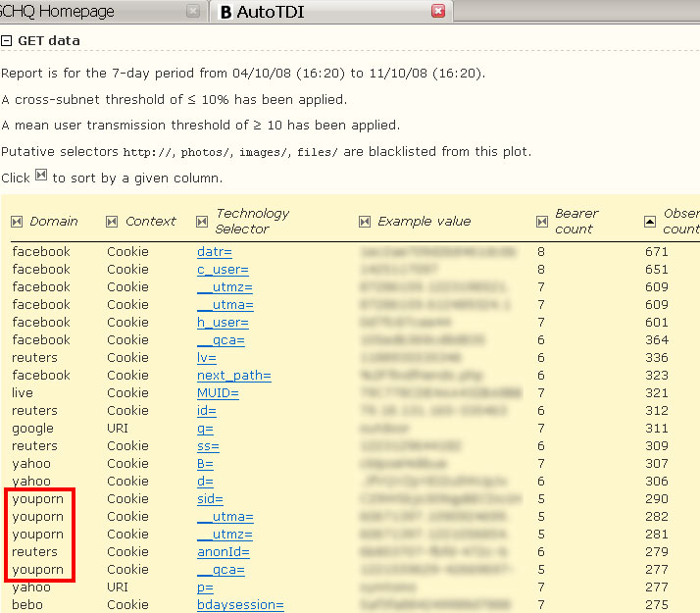Open the c_user= selector link

tap(222, 270)
